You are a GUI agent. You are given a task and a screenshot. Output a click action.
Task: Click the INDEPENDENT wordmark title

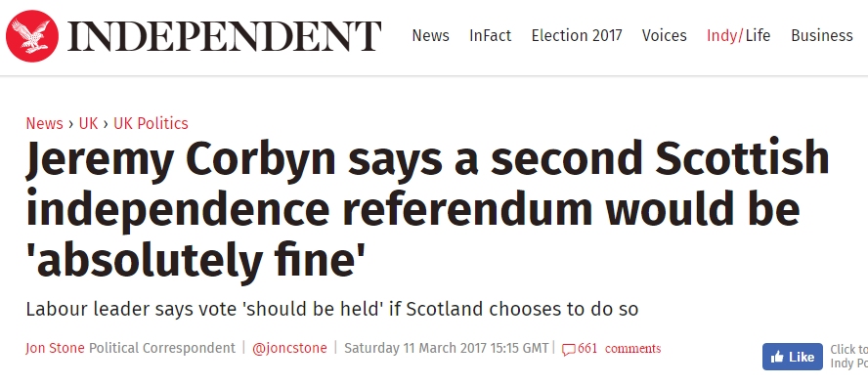[x=224, y=36]
